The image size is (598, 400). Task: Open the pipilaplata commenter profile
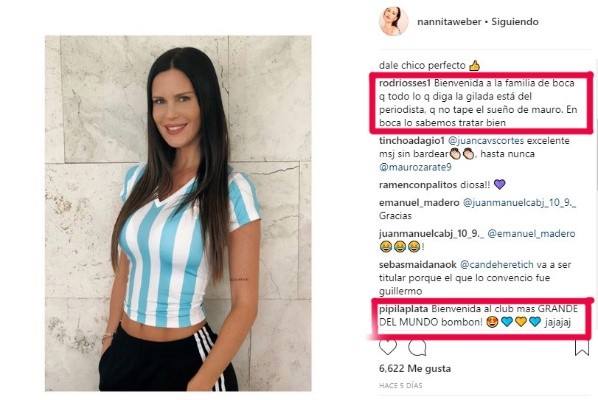pyautogui.click(x=404, y=309)
